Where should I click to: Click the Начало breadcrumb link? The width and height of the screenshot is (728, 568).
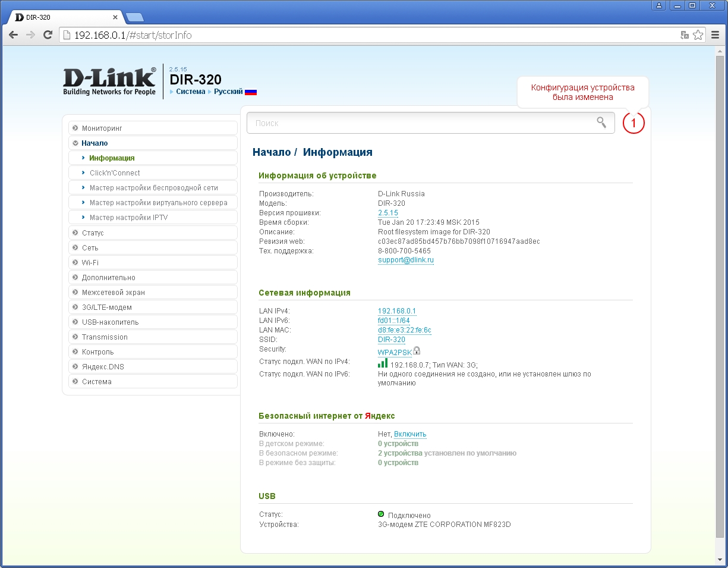tap(272, 152)
